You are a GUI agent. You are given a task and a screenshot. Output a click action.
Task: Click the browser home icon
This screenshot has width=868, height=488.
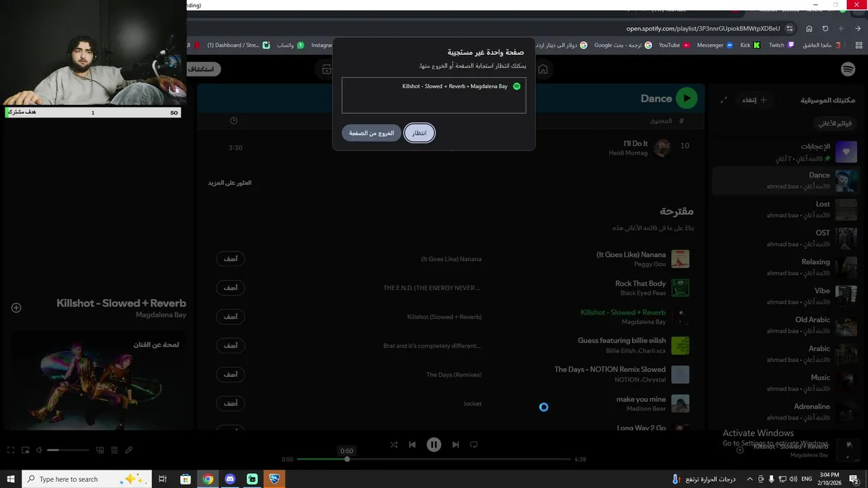(x=809, y=28)
